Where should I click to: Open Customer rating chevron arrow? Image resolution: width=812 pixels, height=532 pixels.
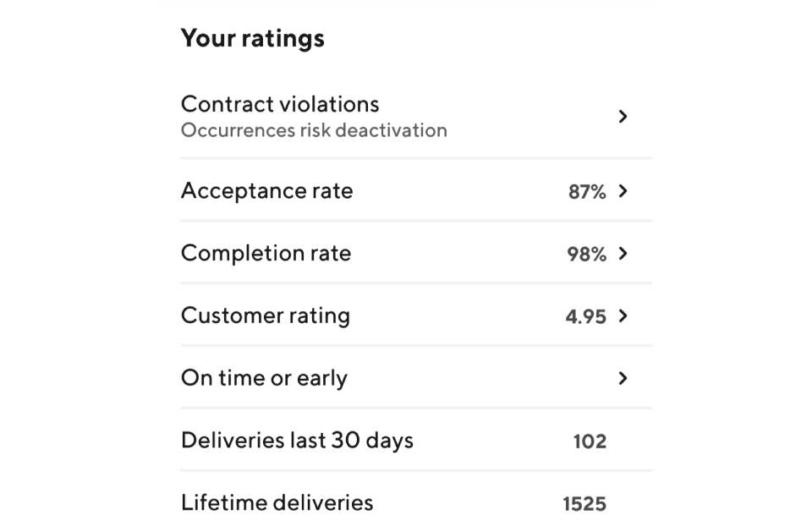(623, 315)
